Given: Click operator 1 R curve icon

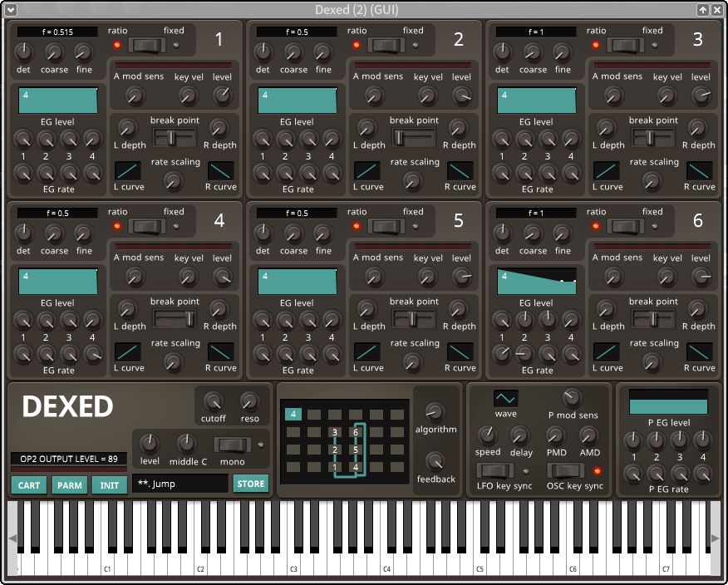Looking at the screenshot, I should [220, 171].
